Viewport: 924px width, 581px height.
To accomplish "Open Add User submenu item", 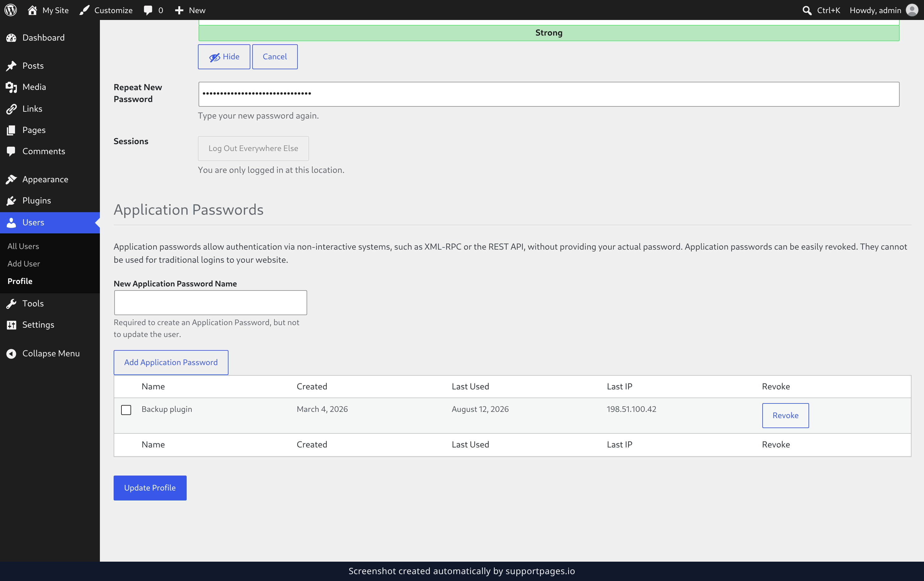I will 23,263.
